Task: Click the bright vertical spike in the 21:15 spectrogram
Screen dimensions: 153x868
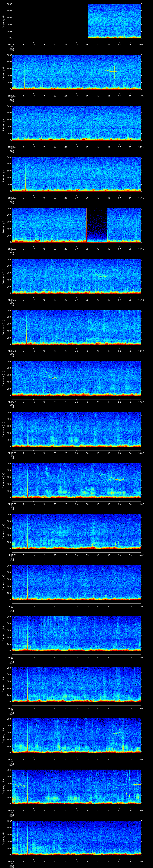Action: point(27,330)
